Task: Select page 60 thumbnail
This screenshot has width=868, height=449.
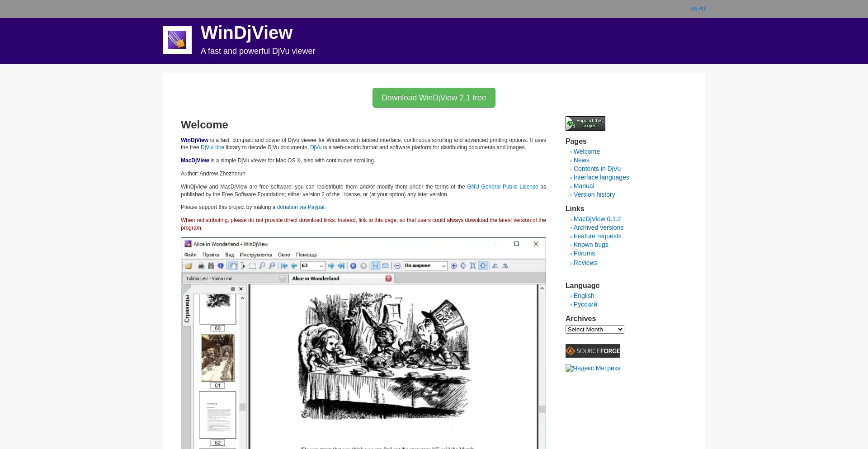Action: coord(217,309)
